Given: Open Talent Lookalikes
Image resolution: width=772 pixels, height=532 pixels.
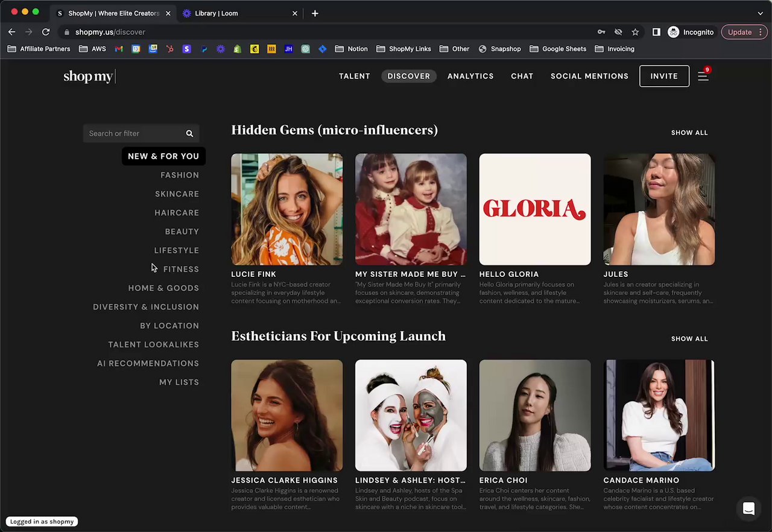Looking at the screenshot, I should (x=154, y=344).
